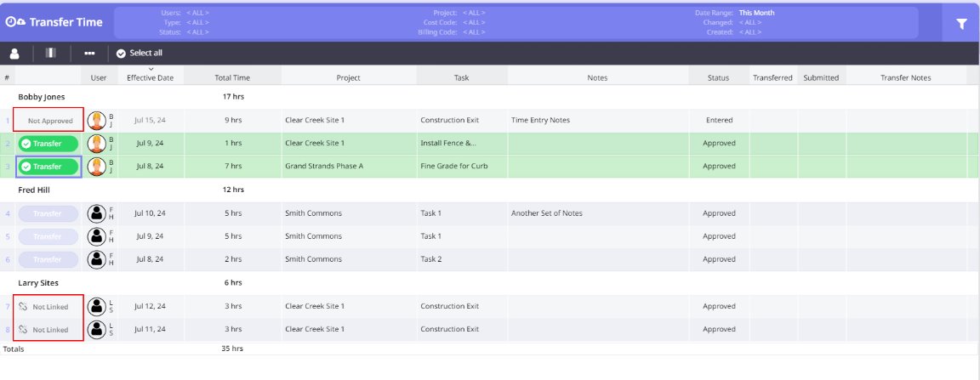980x380 pixels.
Task: Sort by the Status column header
Action: coord(718,77)
